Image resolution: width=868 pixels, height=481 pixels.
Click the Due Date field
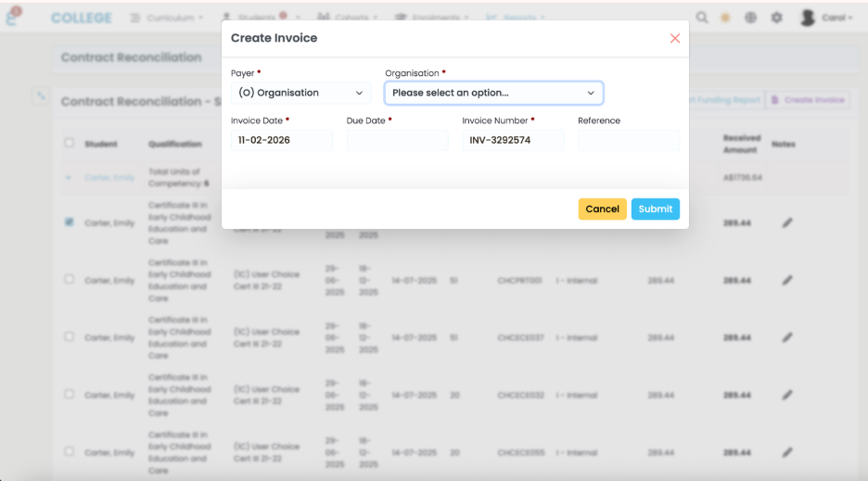[397, 141]
